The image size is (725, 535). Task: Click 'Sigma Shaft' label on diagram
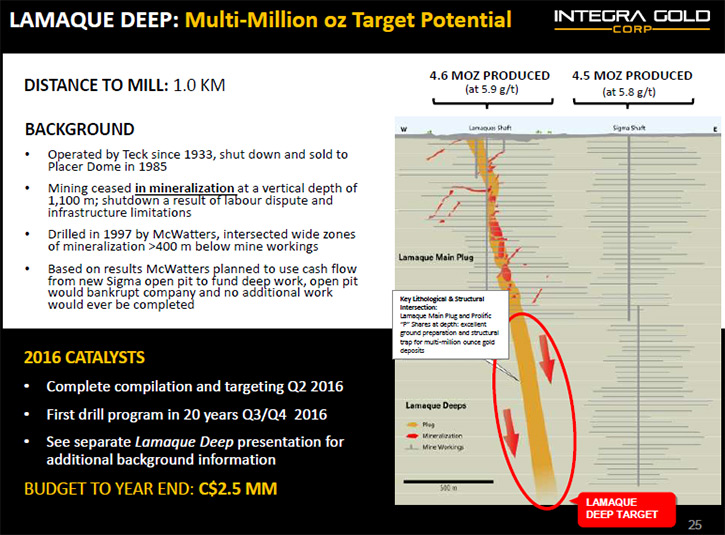coord(629,128)
